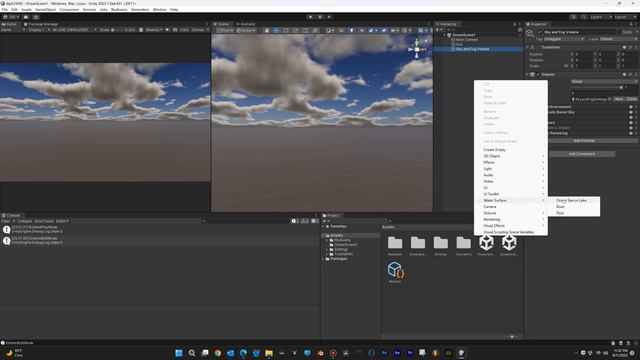Click the Step frame button
The image size is (640, 360).
pyautogui.click(x=329, y=17)
